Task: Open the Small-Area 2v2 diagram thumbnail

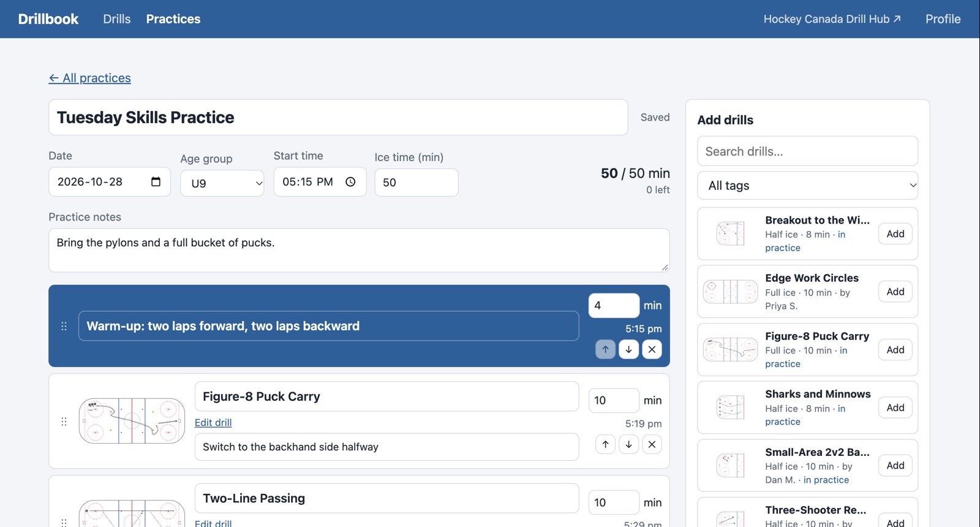Action: click(731, 466)
